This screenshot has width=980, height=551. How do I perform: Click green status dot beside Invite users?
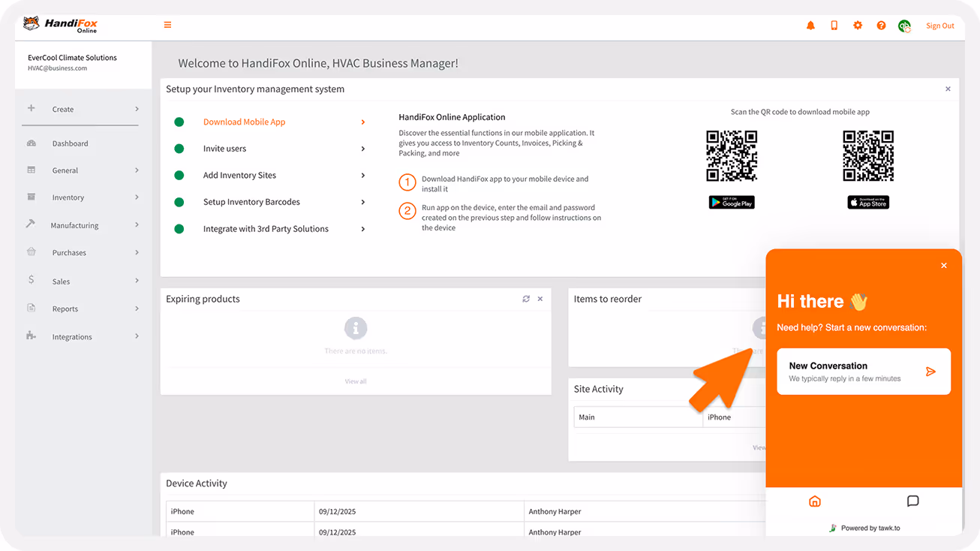(x=179, y=149)
